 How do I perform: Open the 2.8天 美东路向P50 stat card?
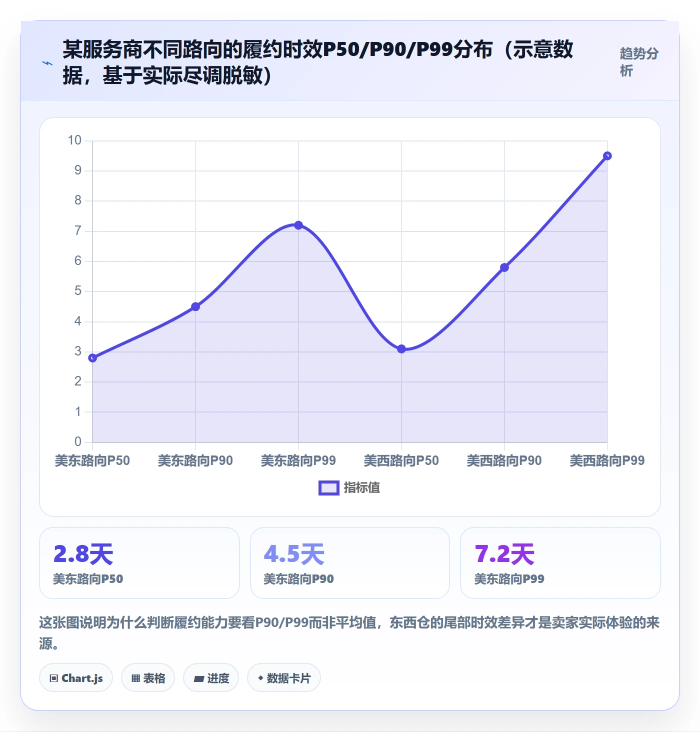(x=139, y=563)
